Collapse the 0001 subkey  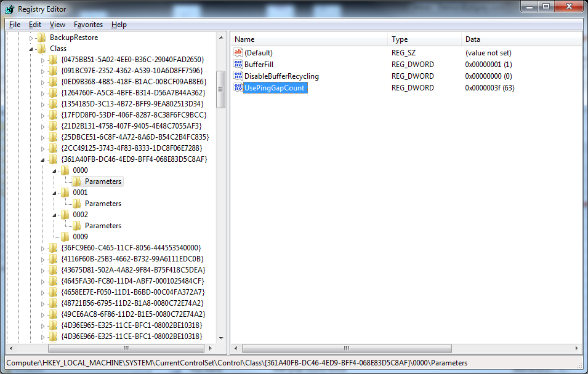(54, 193)
